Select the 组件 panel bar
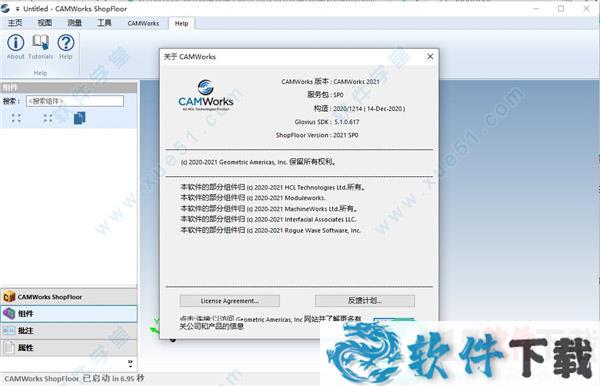Viewport: 600px width, 386px height. tap(69, 314)
